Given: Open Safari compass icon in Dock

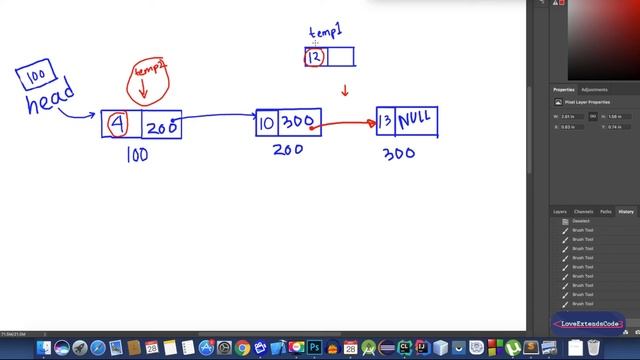Looking at the screenshot, I should pos(98,348).
